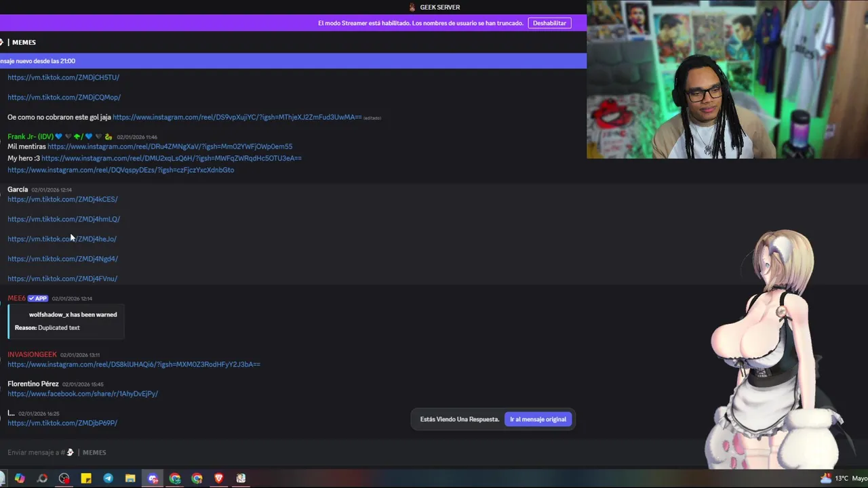Open Instagram reel link DQVqspyDEzs
The height and width of the screenshot is (488, 868).
click(x=121, y=170)
